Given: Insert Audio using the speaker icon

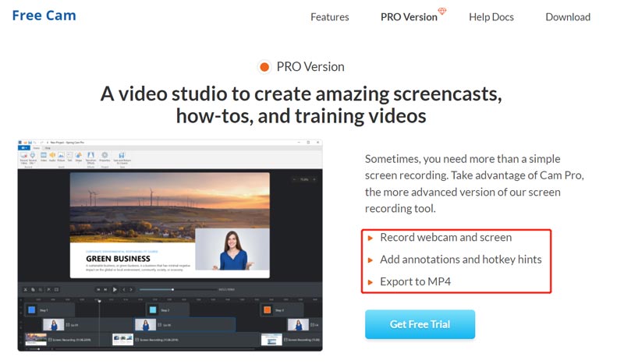Looking at the screenshot, I should coord(52,157).
